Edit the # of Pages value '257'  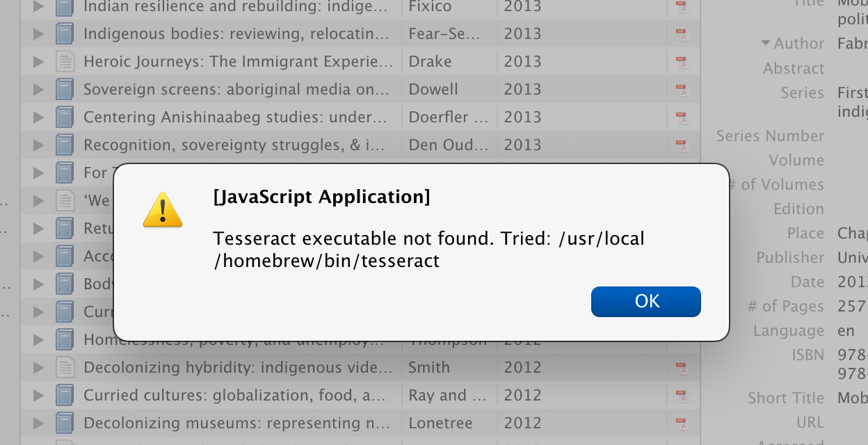click(852, 306)
